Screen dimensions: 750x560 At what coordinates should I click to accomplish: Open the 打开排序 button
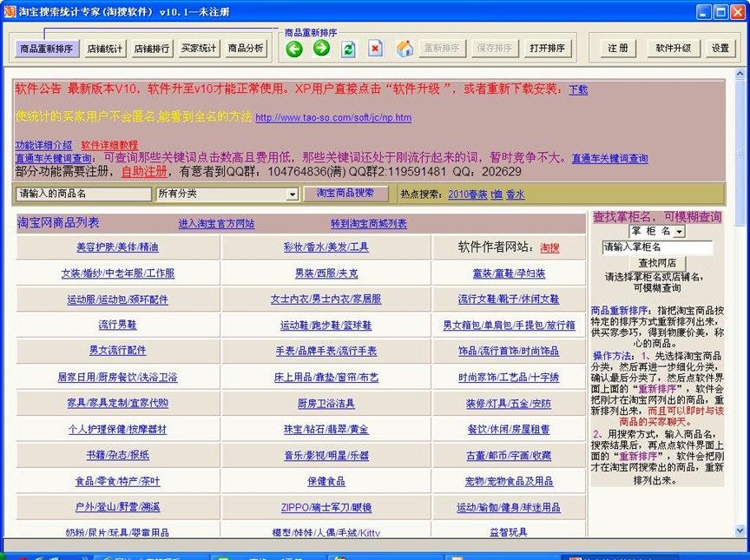pyautogui.click(x=548, y=49)
